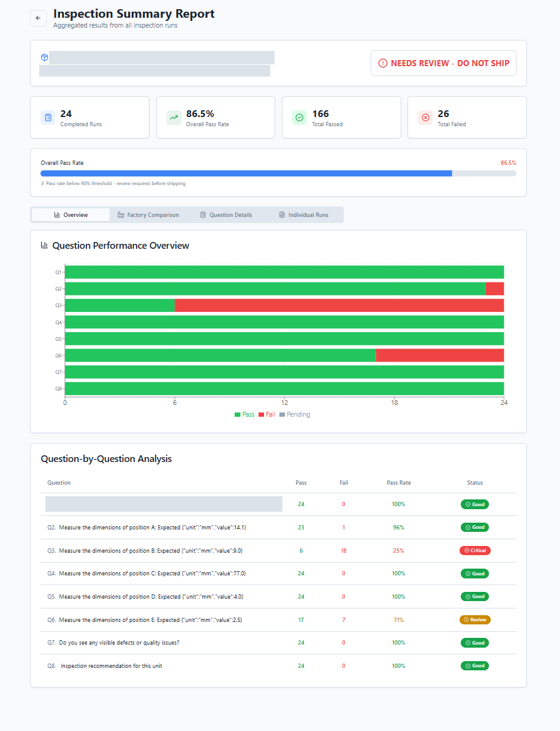Screen dimensions: 560x731
Task: Click the Pass Rate column header
Action: pos(399,482)
